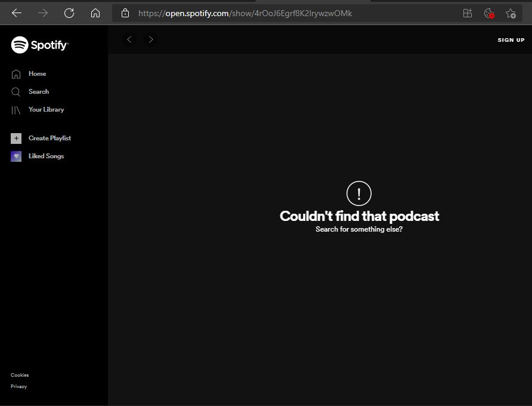Navigate forward with Spotify's right chevron
Screen dimensions: 532x406
[x=151, y=39]
